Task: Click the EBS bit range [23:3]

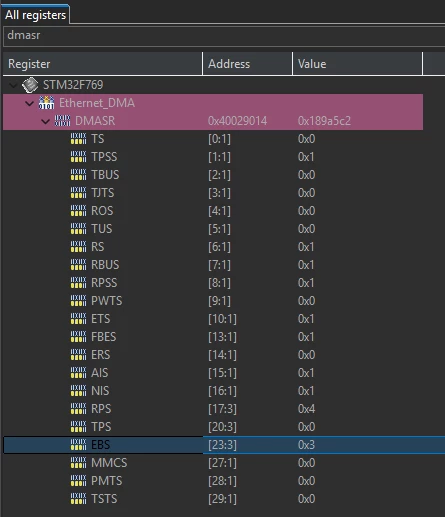Action: pyautogui.click(x=222, y=445)
